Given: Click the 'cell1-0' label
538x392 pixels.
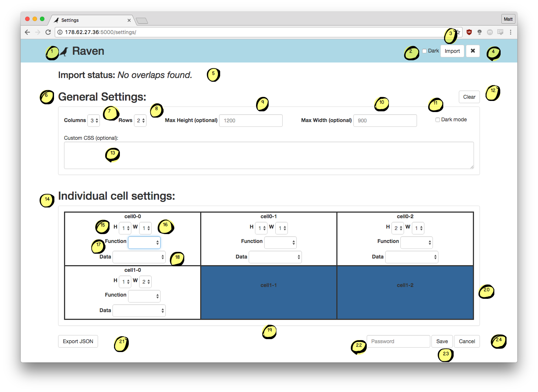Looking at the screenshot, I should coord(132,270).
